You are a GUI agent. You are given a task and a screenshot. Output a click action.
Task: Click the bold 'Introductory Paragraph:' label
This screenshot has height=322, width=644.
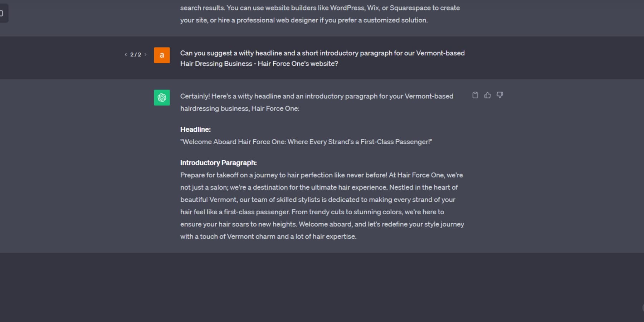tap(218, 162)
